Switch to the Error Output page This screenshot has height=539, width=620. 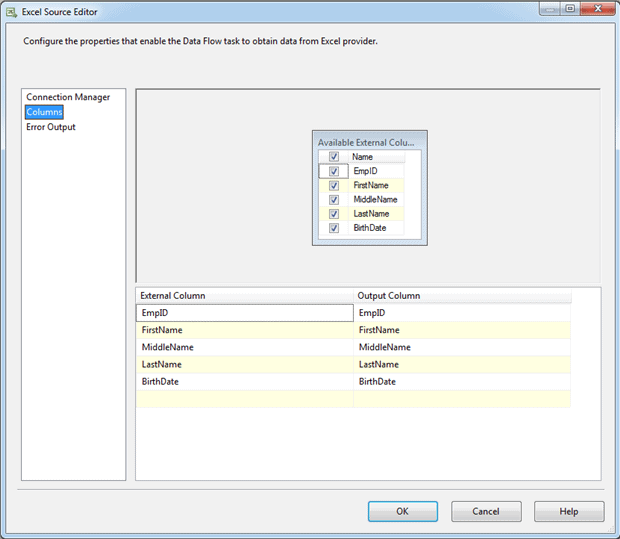(51, 127)
